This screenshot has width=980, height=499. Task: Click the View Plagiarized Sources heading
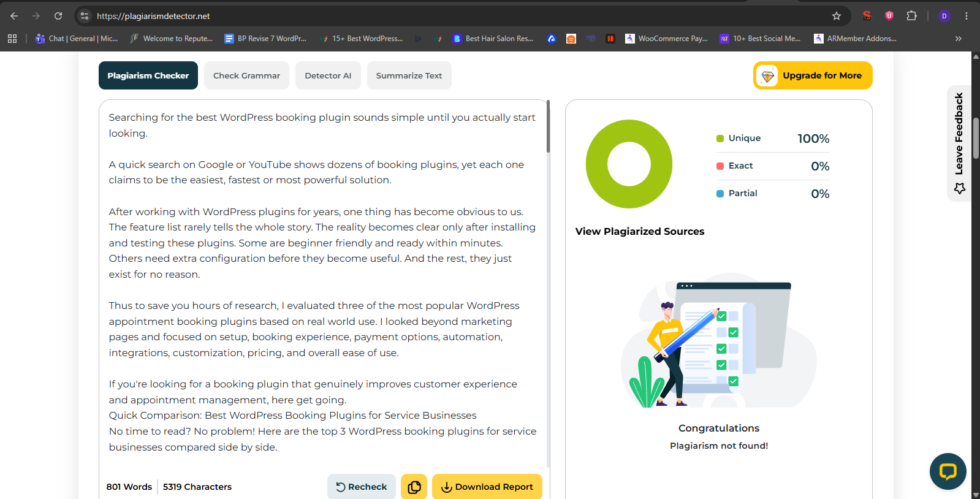[x=640, y=231]
